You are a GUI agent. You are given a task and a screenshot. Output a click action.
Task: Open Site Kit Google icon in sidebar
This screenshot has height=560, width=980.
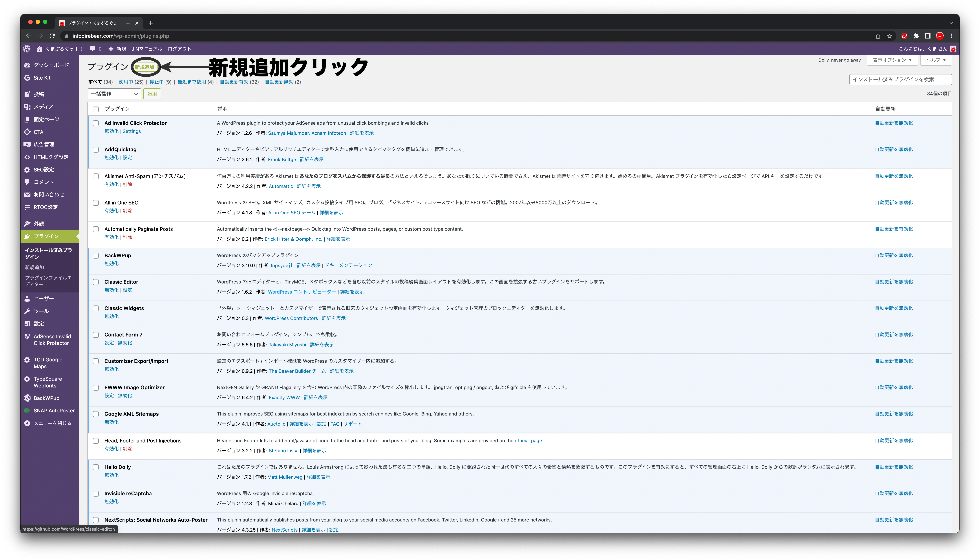point(27,78)
